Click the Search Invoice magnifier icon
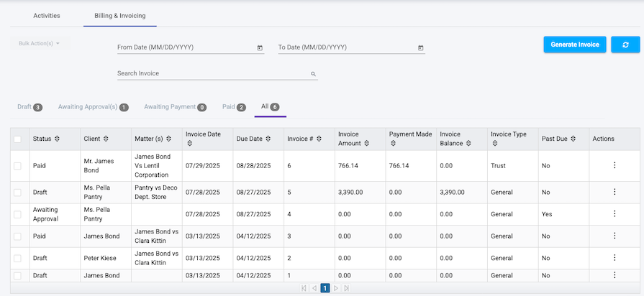The height and width of the screenshot is (296, 644). (x=313, y=74)
